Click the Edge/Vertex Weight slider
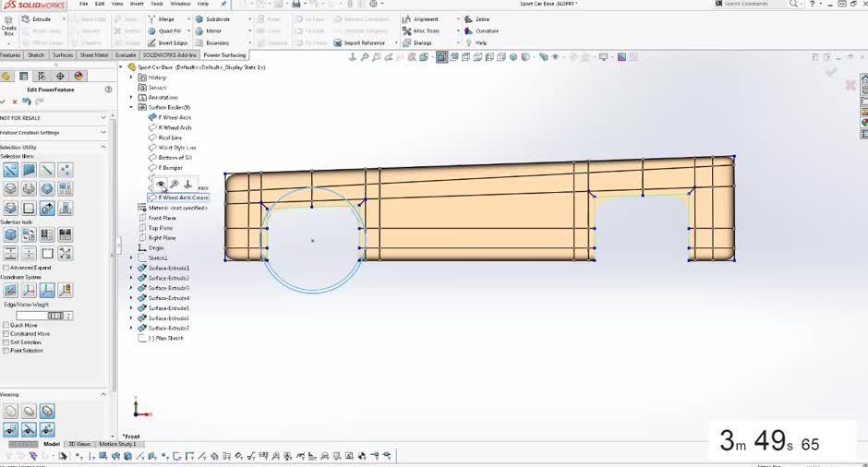This screenshot has height=467, width=868. click(57, 316)
